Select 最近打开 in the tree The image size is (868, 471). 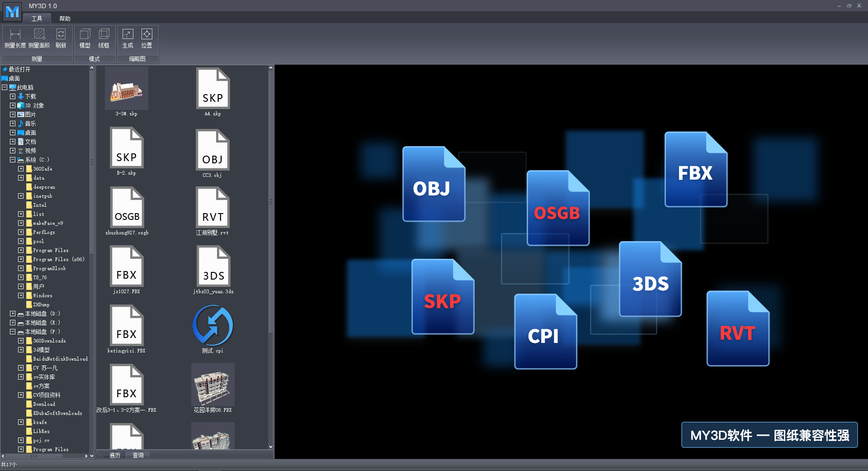pyautogui.click(x=16, y=69)
